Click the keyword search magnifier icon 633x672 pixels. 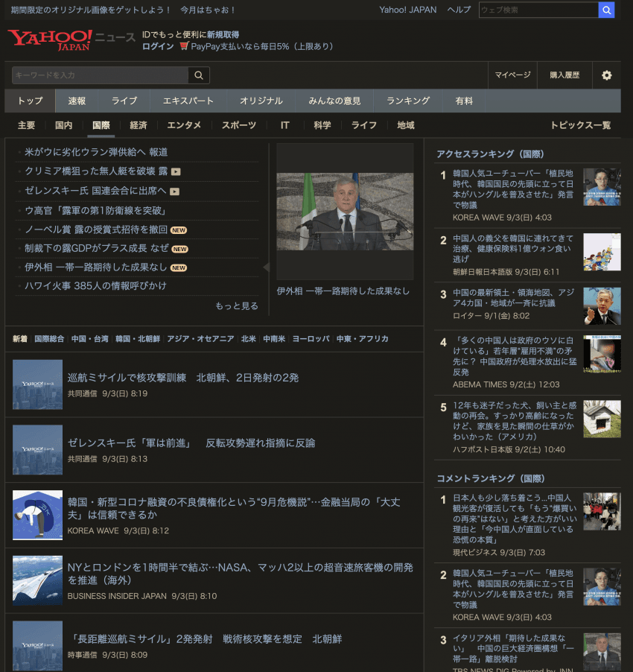point(199,75)
